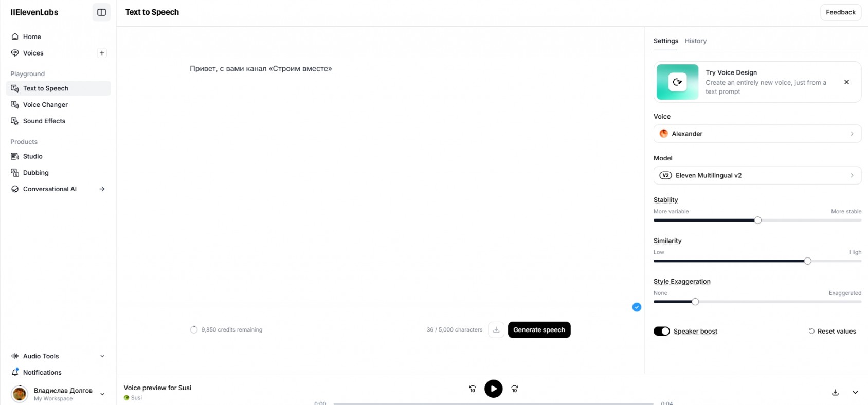Image resolution: width=868 pixels, height=405 pixels.
Task: Open Dubbing product
Action: 58,173
